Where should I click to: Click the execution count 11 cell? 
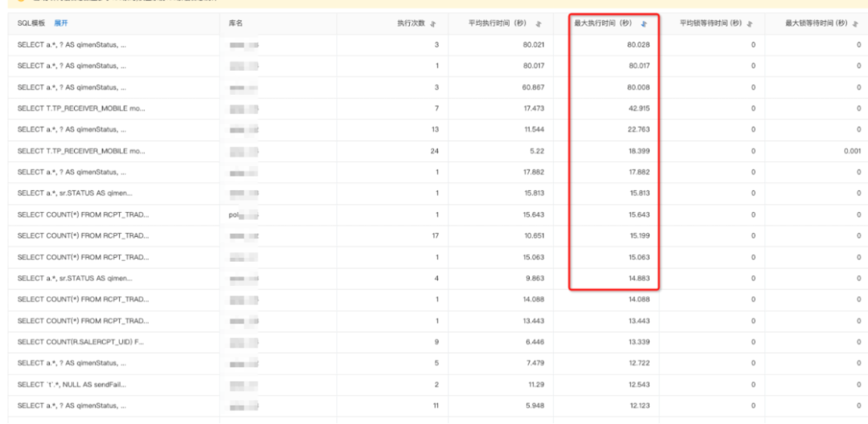(x=436, y=406)
